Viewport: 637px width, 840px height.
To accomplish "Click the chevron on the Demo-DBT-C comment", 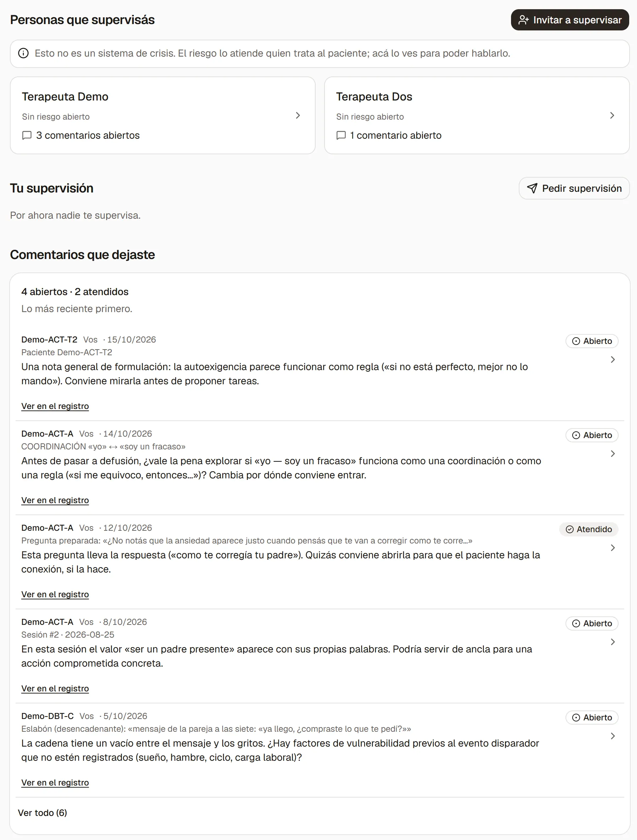I will click(x=612, y=736).
